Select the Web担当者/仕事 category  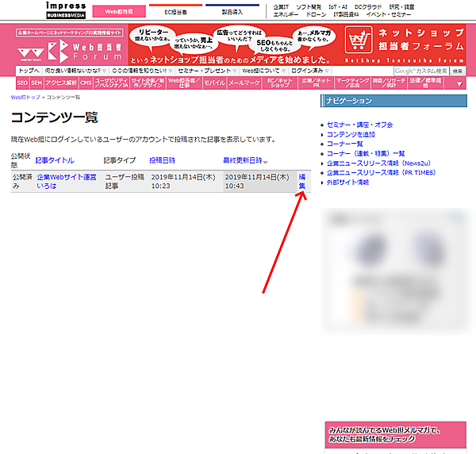184,83
